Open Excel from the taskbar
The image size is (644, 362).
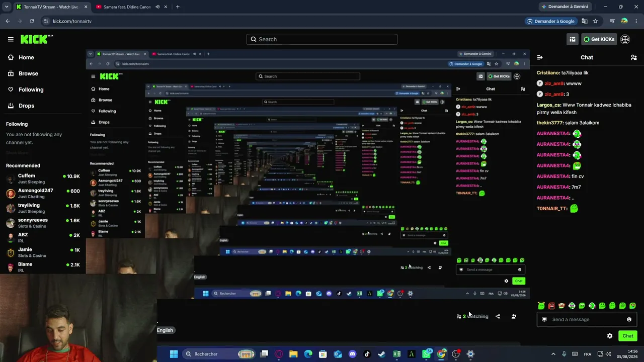(396, 354)
